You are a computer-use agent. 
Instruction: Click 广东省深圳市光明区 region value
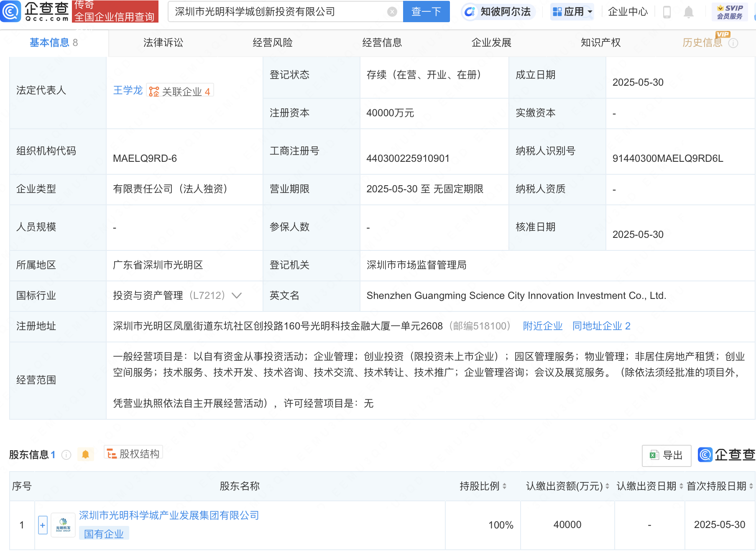[158, 265]
